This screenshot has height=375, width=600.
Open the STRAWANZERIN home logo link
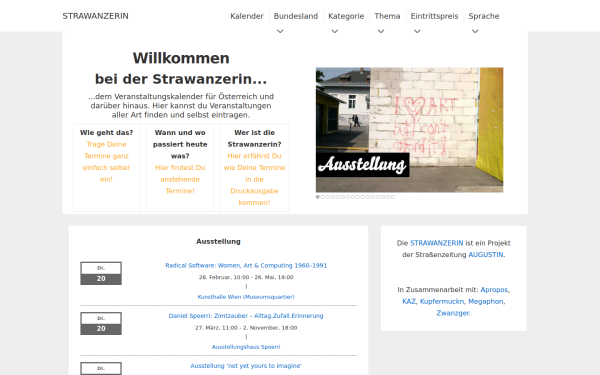click(x=95, y=16)
